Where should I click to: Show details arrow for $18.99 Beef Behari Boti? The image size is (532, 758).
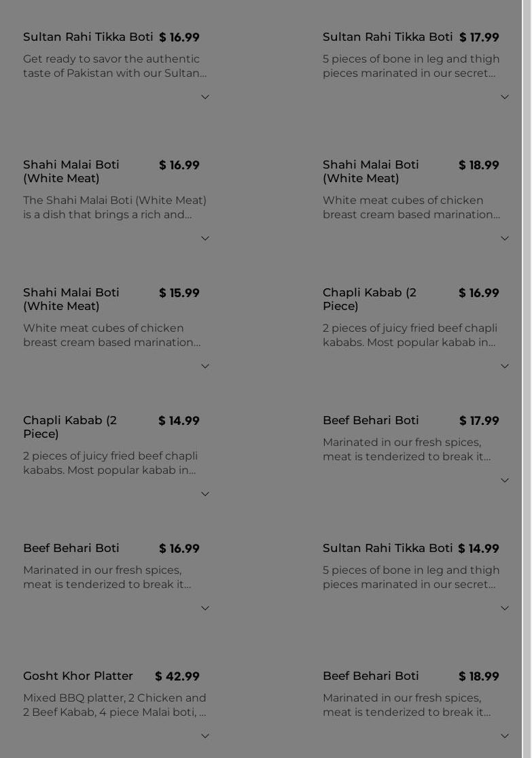point(505,736)
